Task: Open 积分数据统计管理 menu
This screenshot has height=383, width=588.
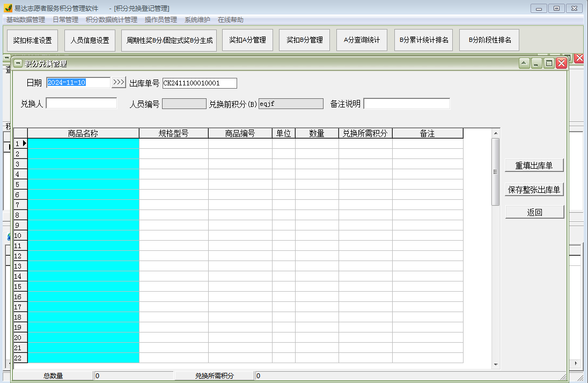Action: coord(112,19)
